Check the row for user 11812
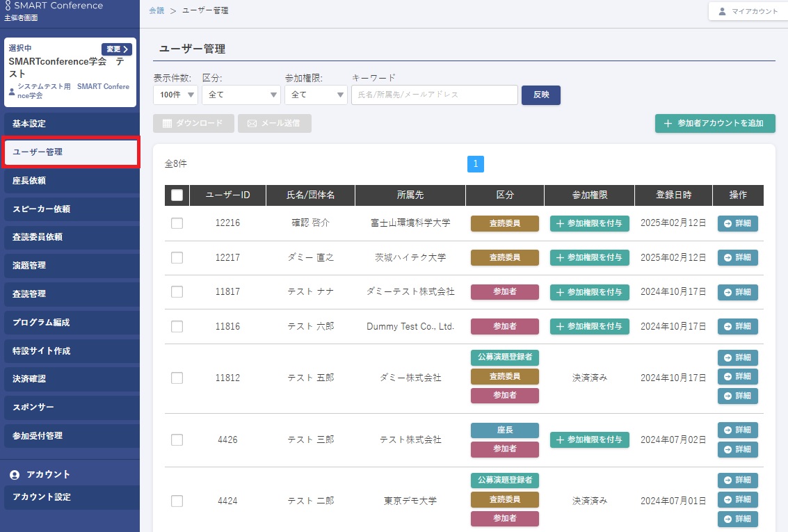Image resolution: width=788 pixels, height=532 pixels. point(177,378)
